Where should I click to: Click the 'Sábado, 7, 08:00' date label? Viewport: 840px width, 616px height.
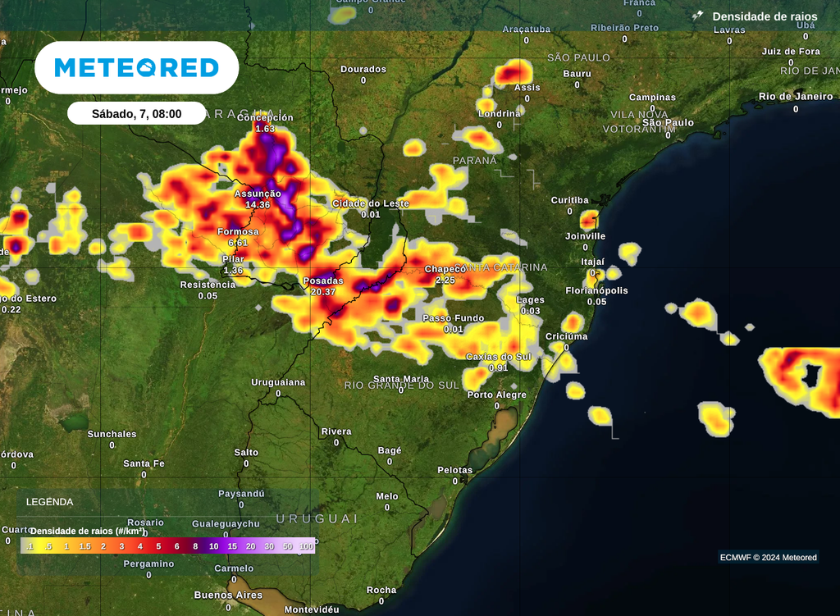(136, 114)
